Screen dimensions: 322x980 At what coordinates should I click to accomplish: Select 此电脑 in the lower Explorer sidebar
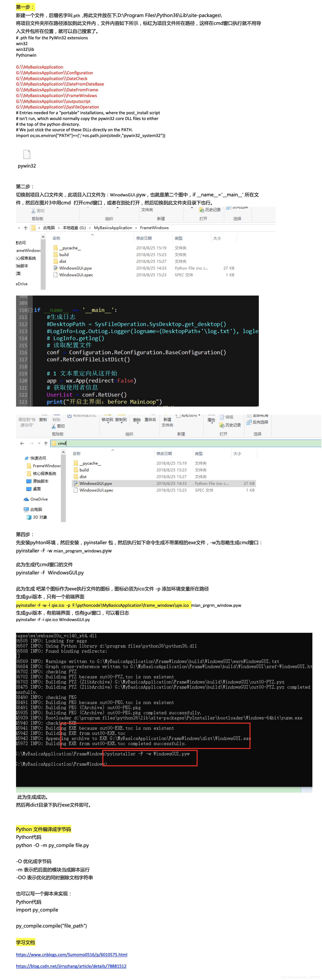[x=33, y=509]
